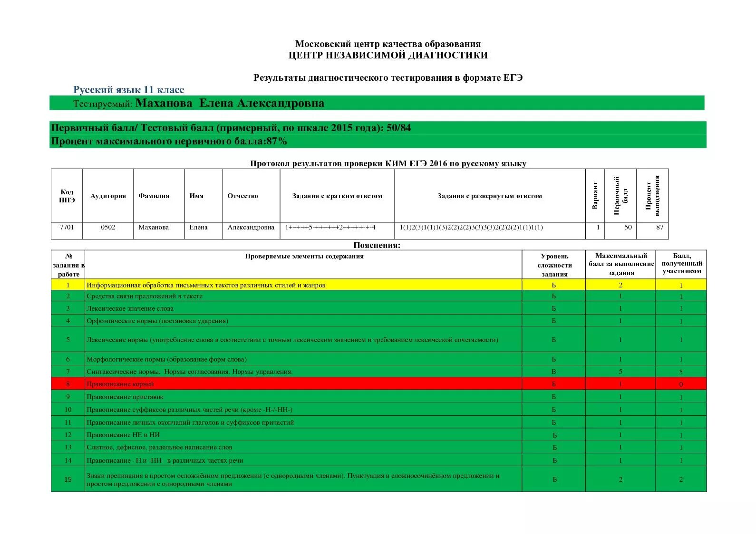Screen dimensions: 756x534
Task: Click the 'Проверяемые элементы содержания' column header
Action: click(x=304, y=265)
